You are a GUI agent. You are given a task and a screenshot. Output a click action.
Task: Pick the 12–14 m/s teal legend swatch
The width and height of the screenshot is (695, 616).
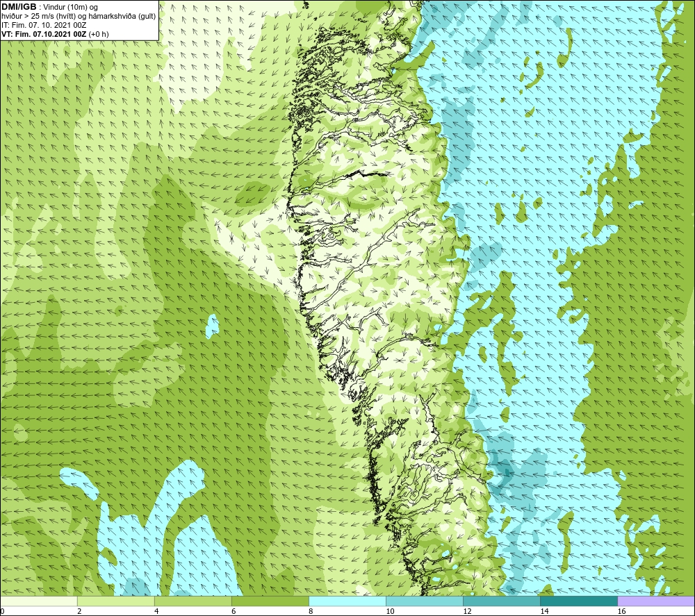pos(501,601)
